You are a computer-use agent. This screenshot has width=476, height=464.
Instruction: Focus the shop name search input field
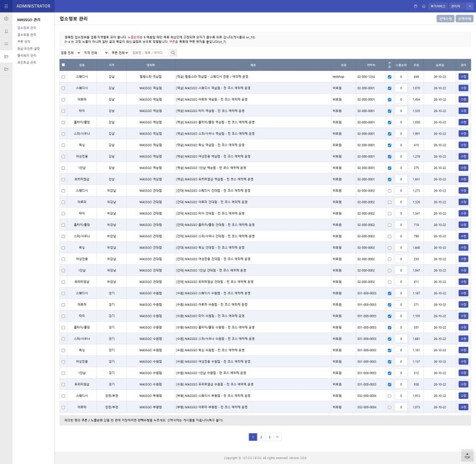pyautogui.click(x=150, y=53)
